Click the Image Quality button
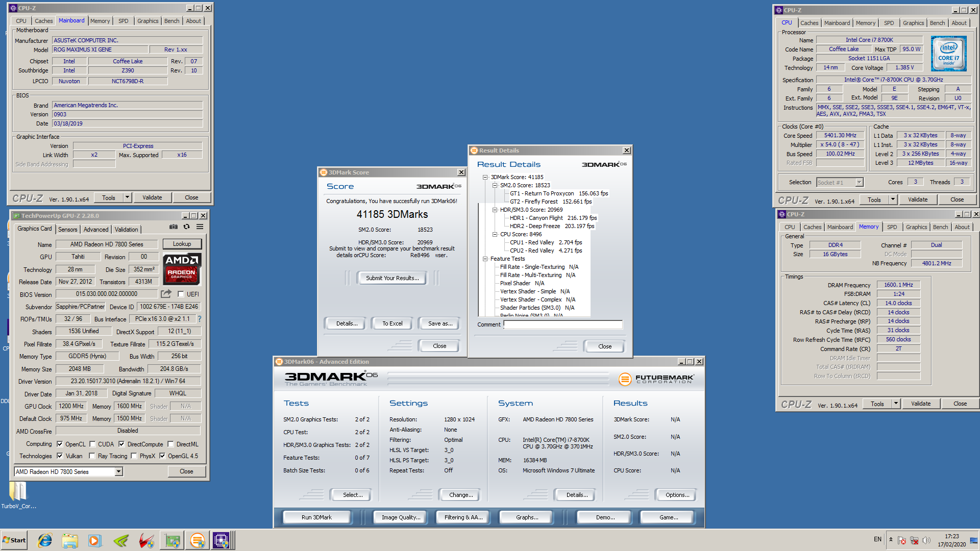Viewport: 980px width, 551px height. 401,517
